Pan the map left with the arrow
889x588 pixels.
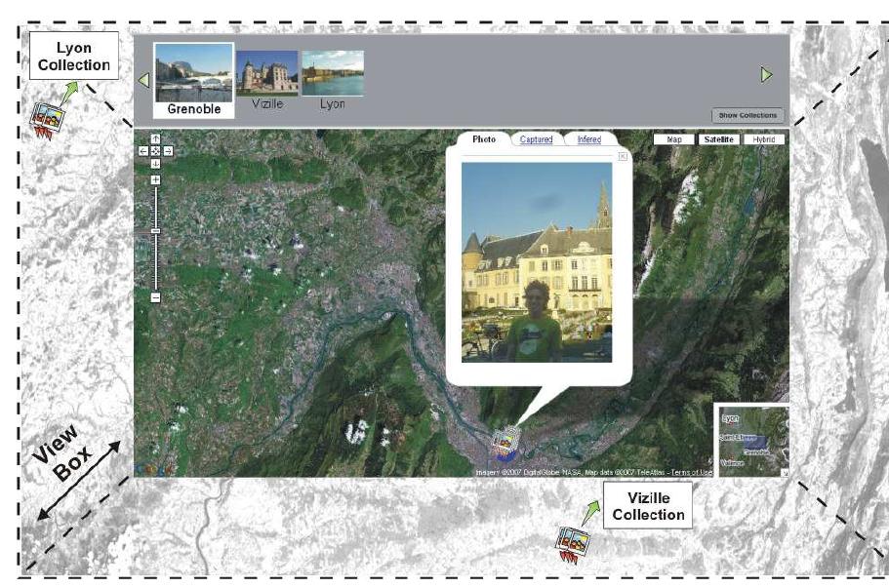(143, 151)
